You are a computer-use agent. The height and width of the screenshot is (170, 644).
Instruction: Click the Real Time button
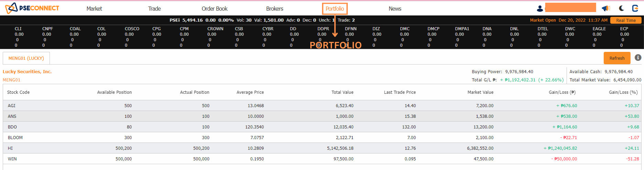(626, 20)
